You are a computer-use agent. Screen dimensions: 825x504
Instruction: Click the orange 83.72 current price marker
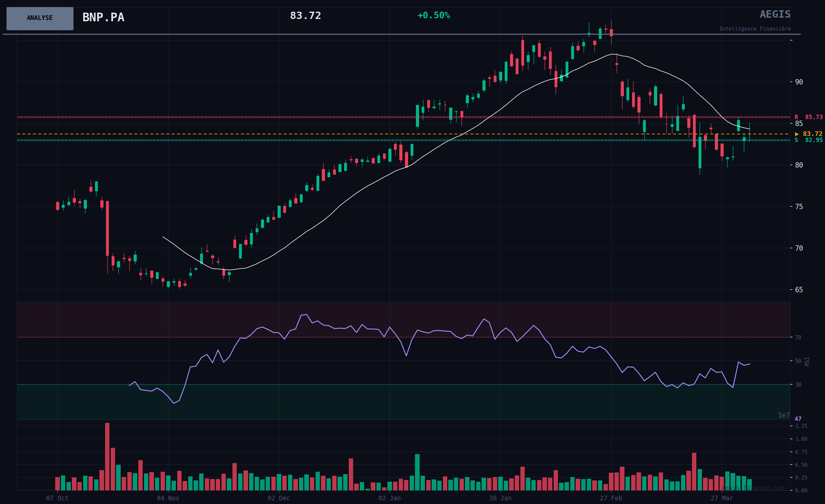[808, 134]
